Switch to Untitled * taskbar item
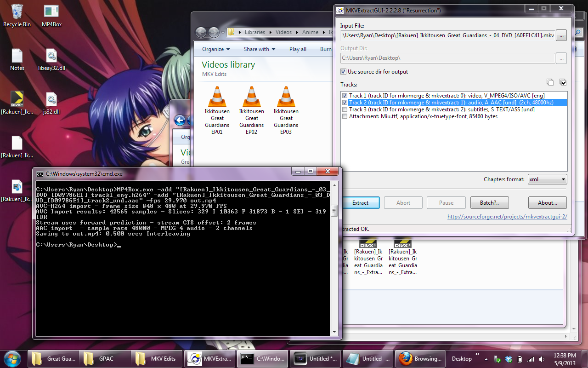 coord(316,359)
